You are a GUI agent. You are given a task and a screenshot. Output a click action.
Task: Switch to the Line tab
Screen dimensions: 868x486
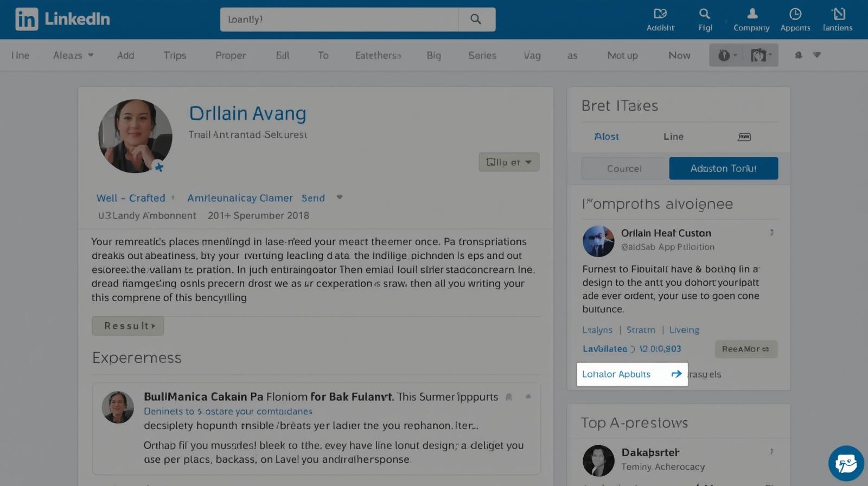pyautogui.click(x=673, y=137)
